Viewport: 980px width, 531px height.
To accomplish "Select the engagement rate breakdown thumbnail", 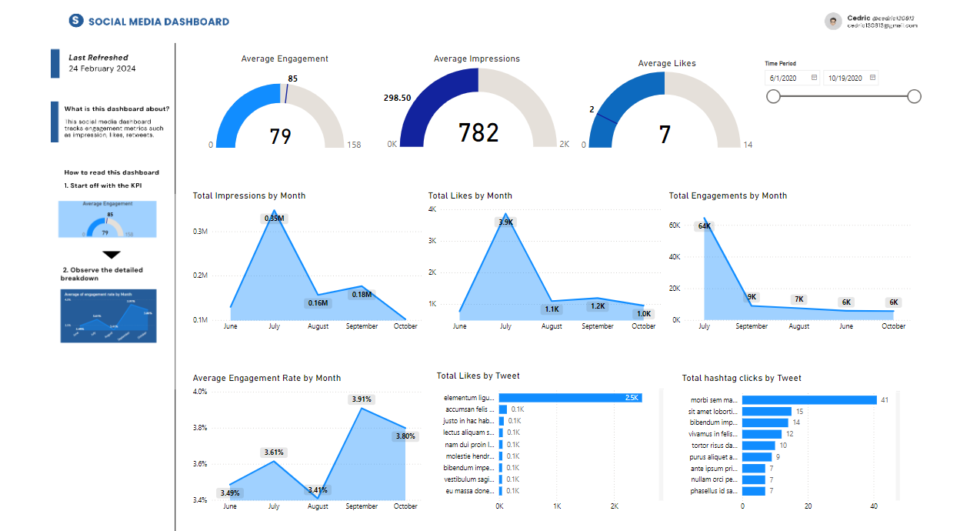I will (108, 316).
